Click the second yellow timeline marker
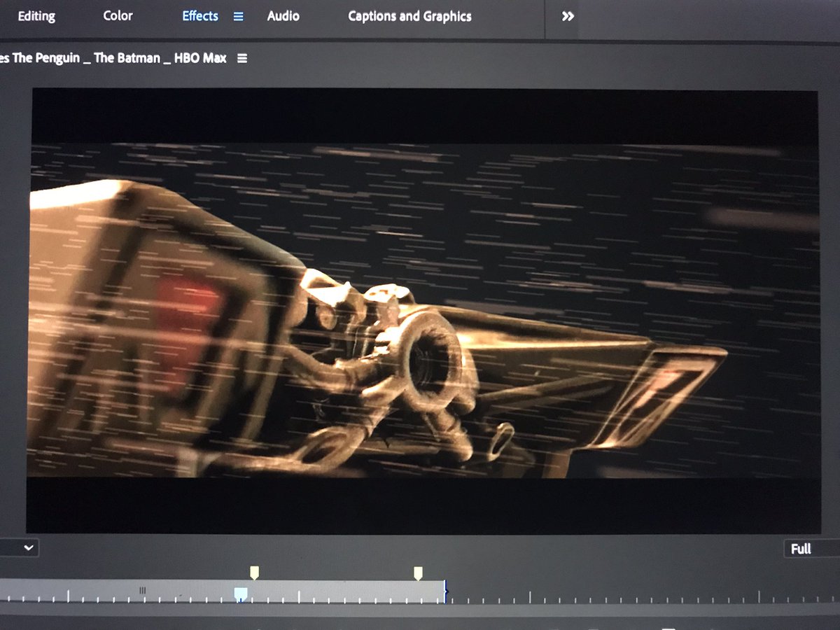This screenshot has height=630, width=840. pos(418,573)
